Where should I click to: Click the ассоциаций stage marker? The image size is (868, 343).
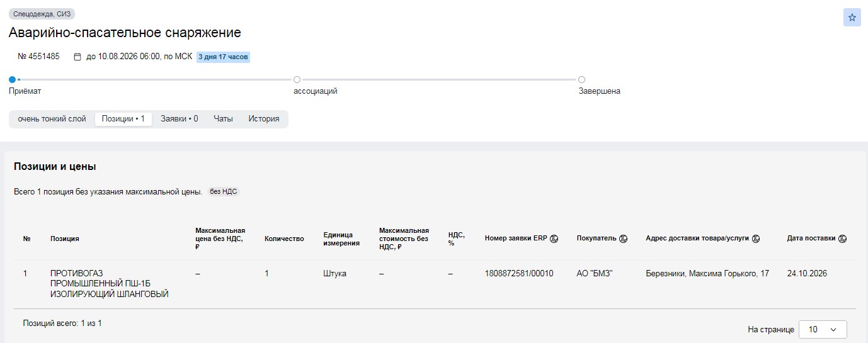point(297,79)
